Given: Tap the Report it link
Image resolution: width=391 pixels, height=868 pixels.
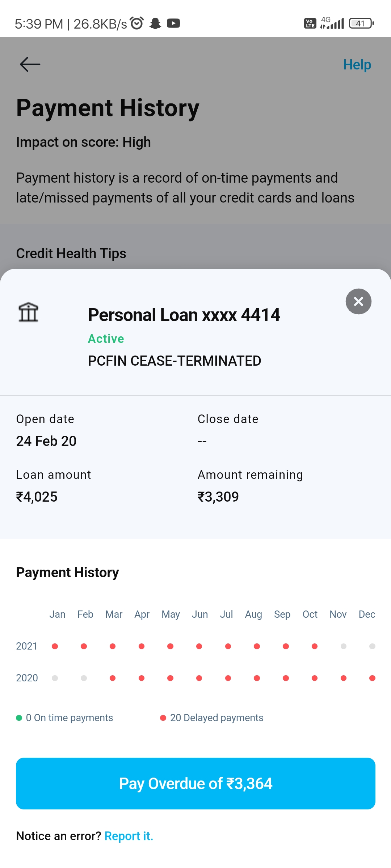Looking at the screenshot, I should point(129,836).
